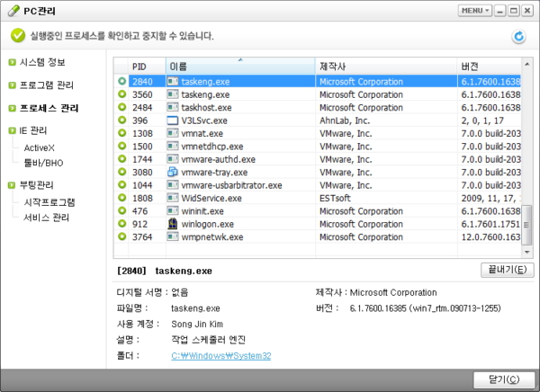Viewport: 540px width, 392px height.
Task: Open the C:\Windows\System32 folder link
Action: [220, 356]
